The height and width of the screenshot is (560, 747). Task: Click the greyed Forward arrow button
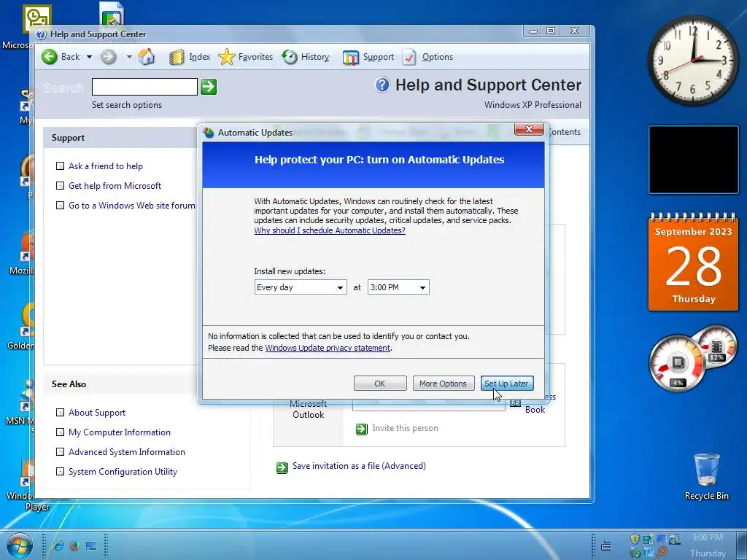click(x=109, y=57)
